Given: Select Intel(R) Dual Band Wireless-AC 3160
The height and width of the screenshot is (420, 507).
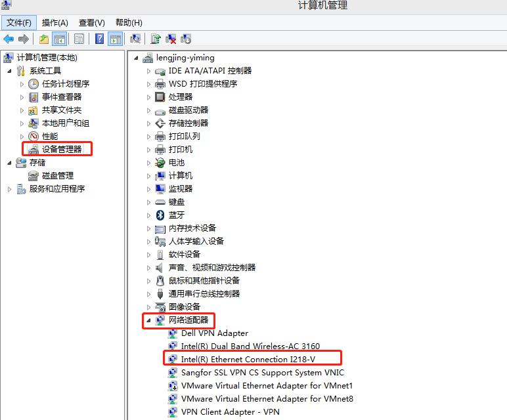Looking at the screenshot, I should click(x=250, y=346).
